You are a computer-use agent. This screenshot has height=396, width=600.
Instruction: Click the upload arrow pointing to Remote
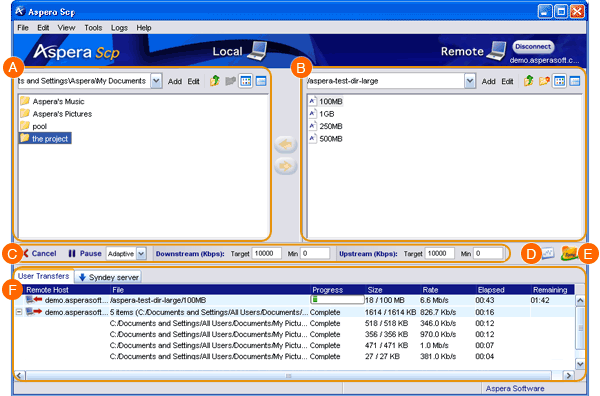pos(285,166)
